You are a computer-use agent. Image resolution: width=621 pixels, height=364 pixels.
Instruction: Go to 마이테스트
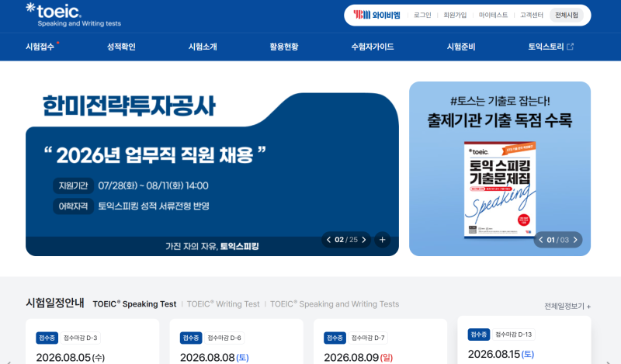tap(493, 15)
